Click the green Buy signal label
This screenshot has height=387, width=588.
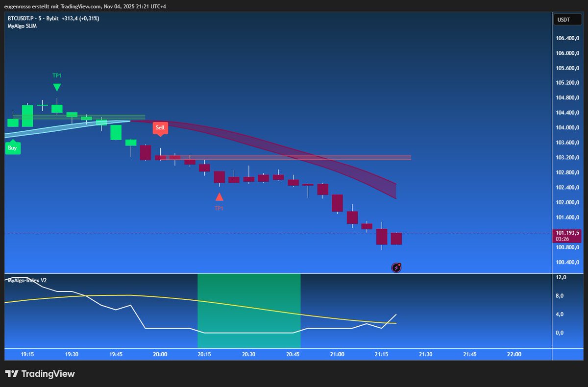[13, 147]
